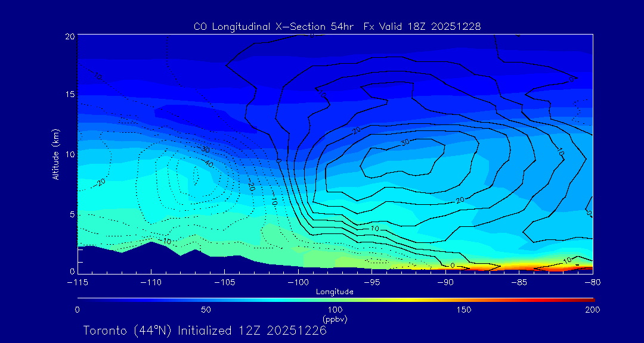Click the 5 km altitude tick label
644x343 pixels.
pyautogui.click(x=72, y=214)
